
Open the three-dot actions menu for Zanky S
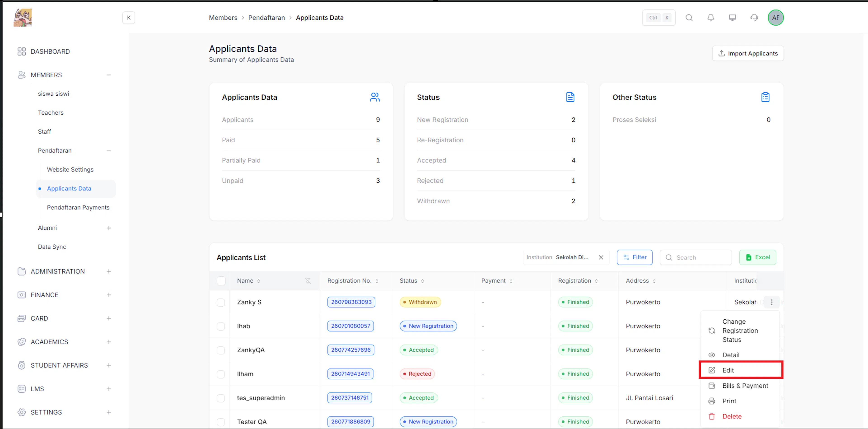tap(772, 302)
